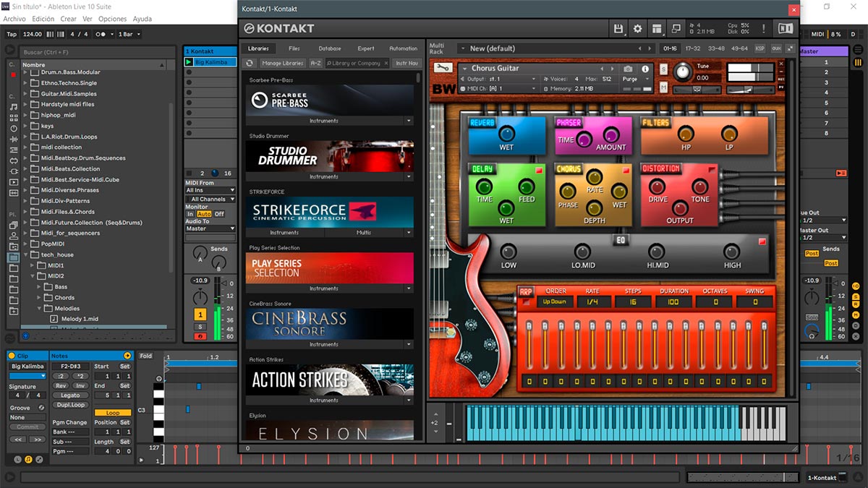
Task: Open Chorus Guitar wrench edit mode
Action: click(x=442, y=68)
